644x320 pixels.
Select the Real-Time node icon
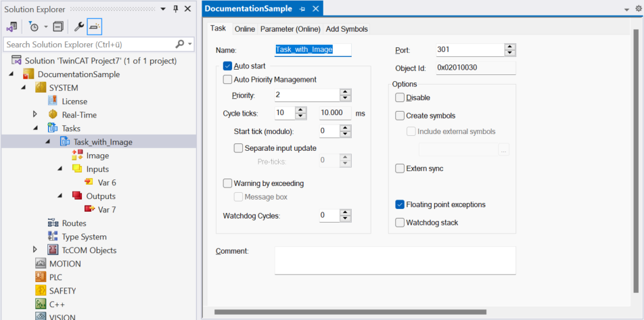(x=53, y=114)
